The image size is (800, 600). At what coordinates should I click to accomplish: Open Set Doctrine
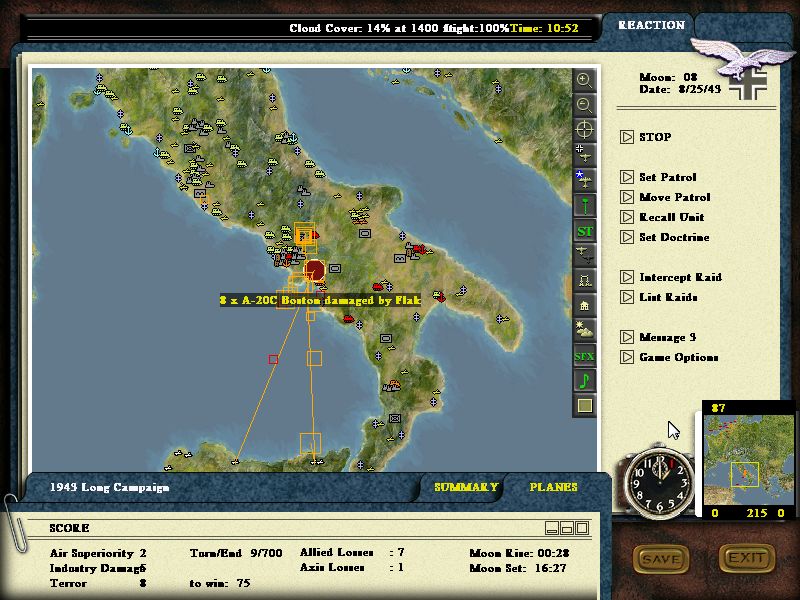(x=674, y=237)
